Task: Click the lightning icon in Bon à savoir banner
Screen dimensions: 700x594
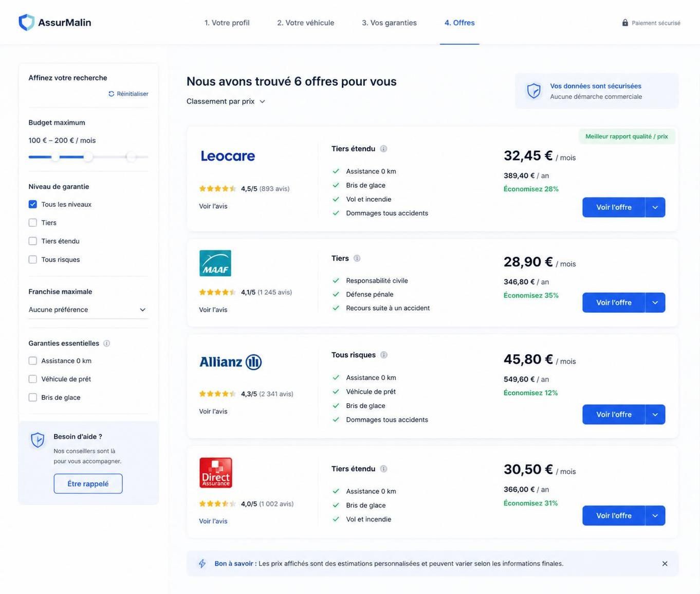Action: coord(202,564)
